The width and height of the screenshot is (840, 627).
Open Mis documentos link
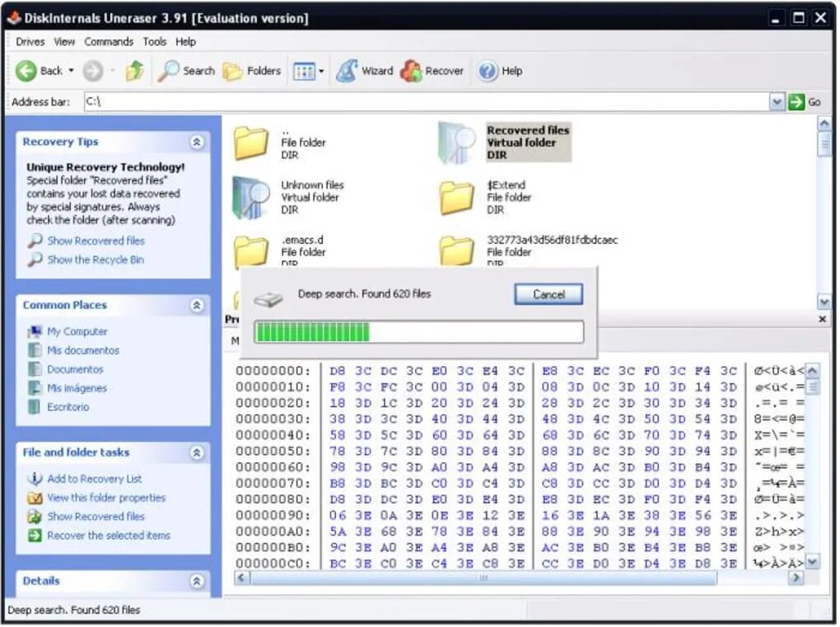[83, 350]
